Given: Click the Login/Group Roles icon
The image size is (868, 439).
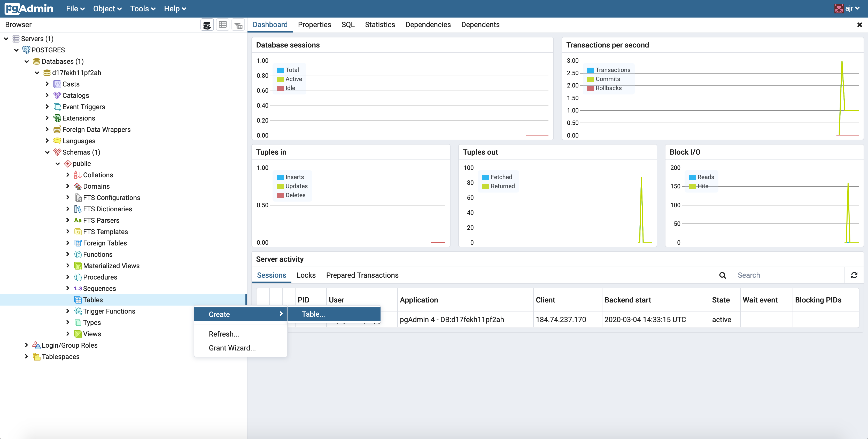Looking at the screenshot, I should tap(36, 345).
